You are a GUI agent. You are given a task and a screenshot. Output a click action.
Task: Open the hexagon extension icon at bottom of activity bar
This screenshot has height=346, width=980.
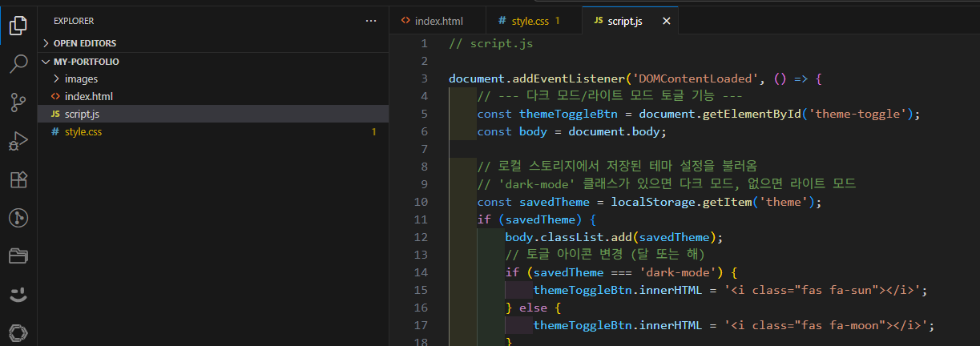(18, 332)
